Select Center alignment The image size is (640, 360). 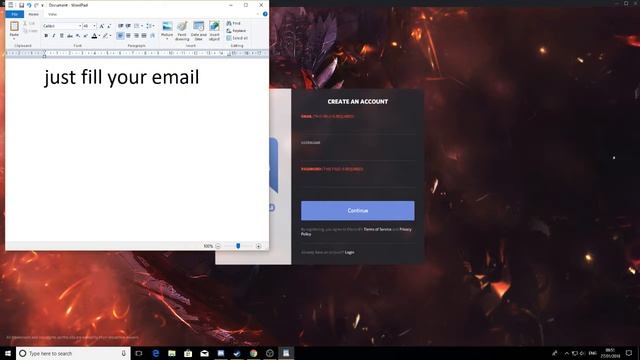pos(128,36)
